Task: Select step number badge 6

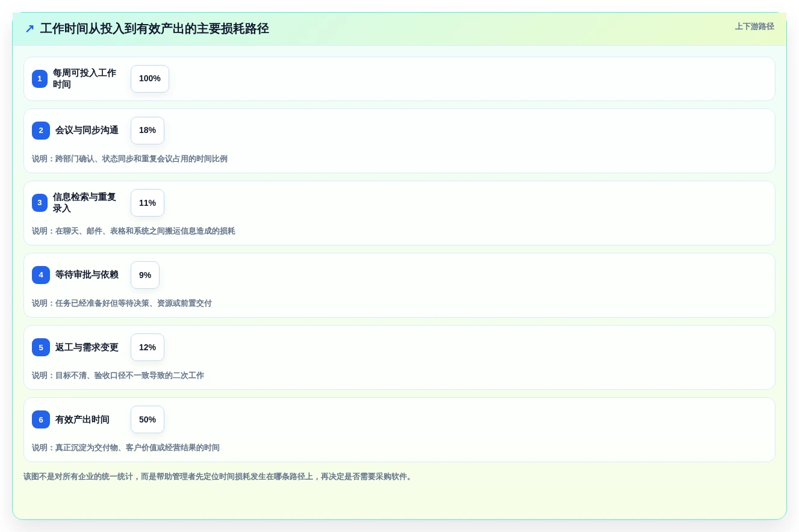Action: 41,419
